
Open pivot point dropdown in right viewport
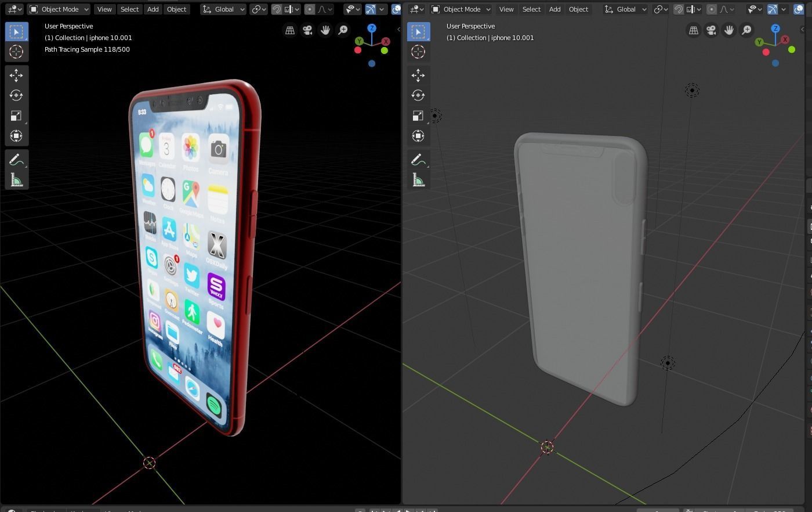click(x=661, y=9)
